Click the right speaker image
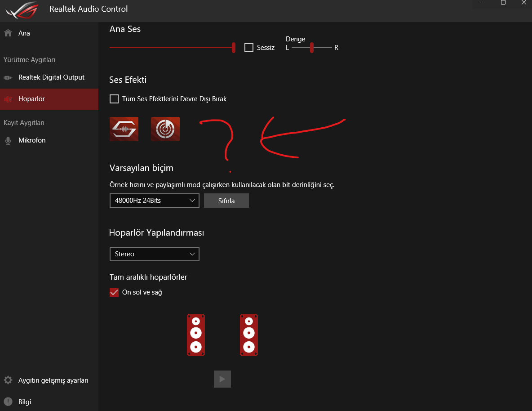The image size is (532, 411). [x=248, y=335]
